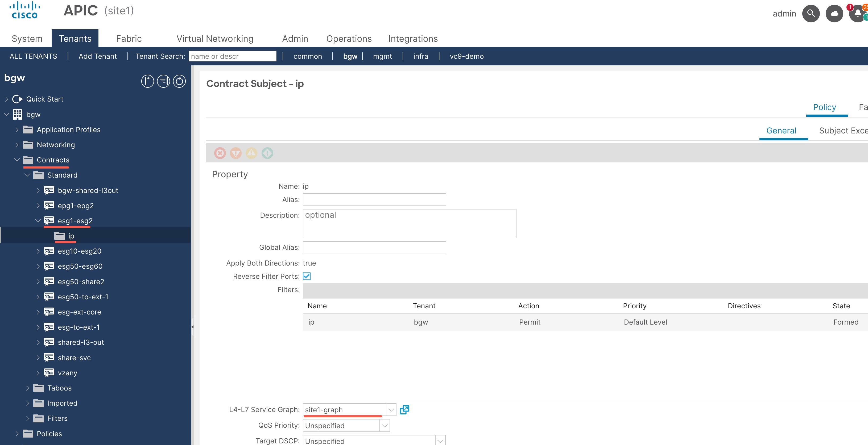Click the Alias input field
868x445 pixels.
click(374, 200)
